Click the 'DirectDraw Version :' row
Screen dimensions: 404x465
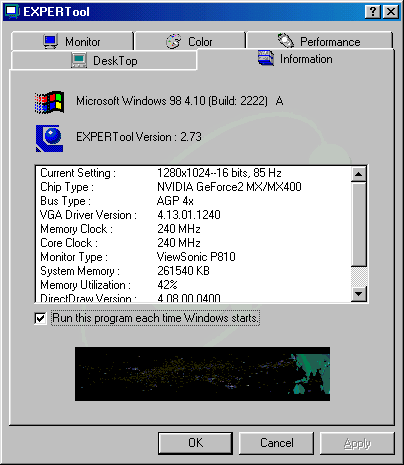point(193,298)
